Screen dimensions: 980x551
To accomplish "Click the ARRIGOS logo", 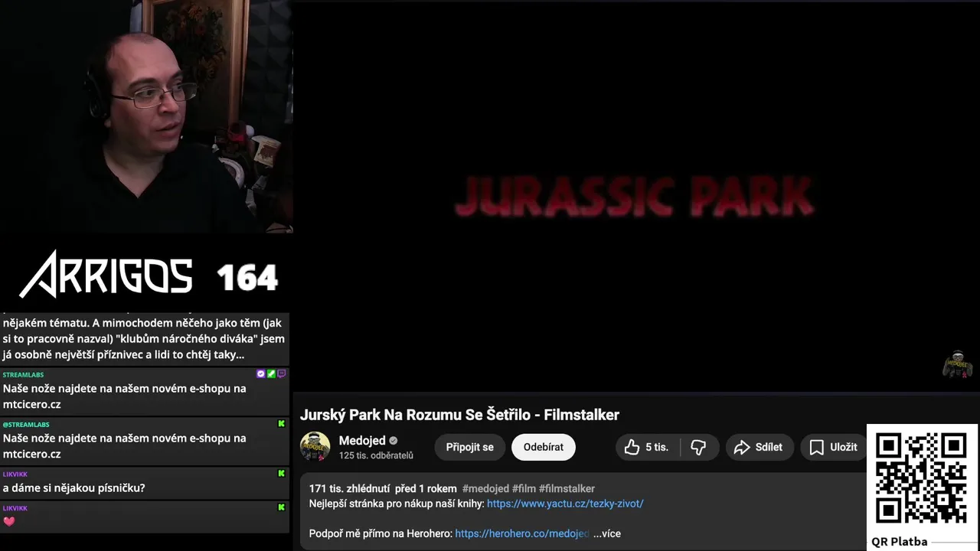I will coord(106,274).
